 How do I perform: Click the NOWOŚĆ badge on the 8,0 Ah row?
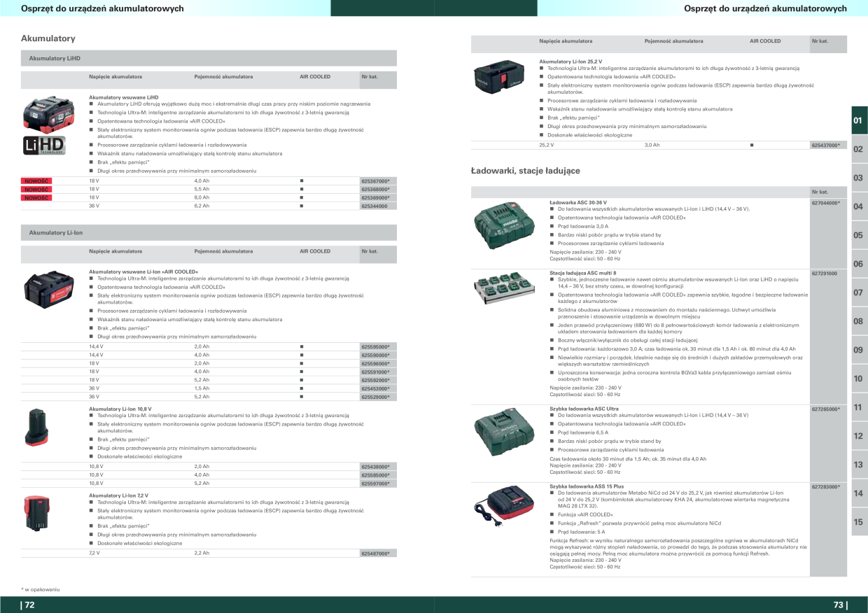click(36, 198)
